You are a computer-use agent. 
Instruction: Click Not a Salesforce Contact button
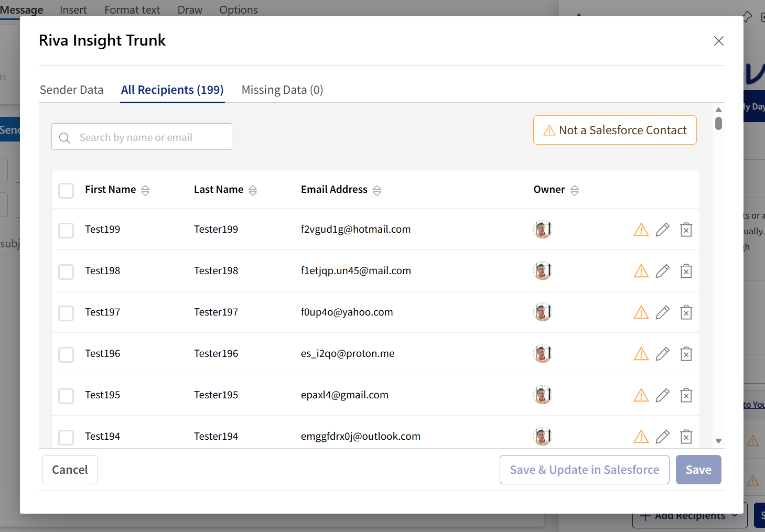(615, 130)
